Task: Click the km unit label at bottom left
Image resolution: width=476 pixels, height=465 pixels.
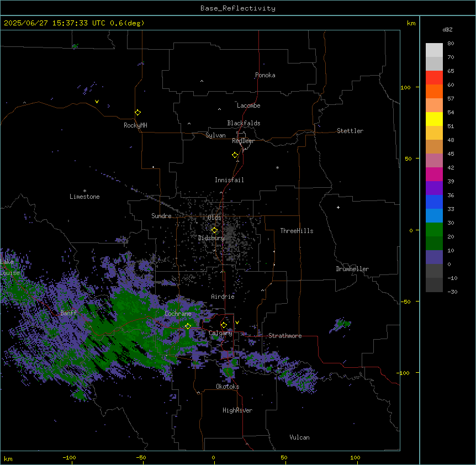Action: click(8, 459)
